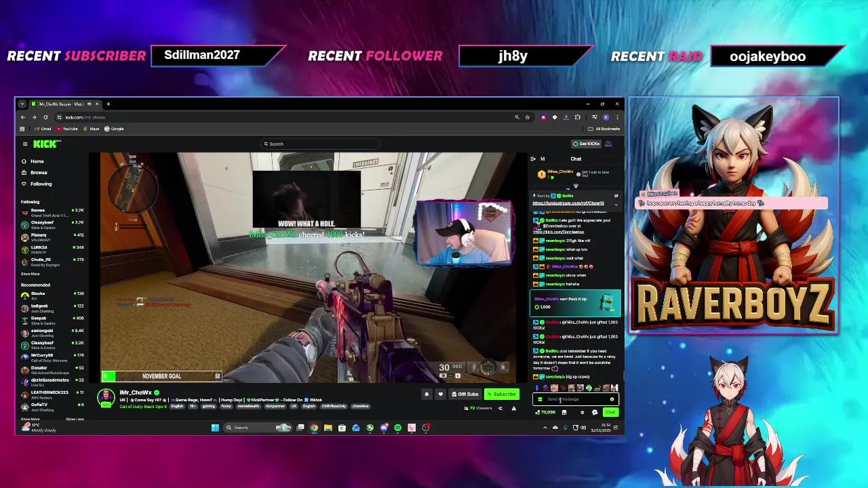Screen dimensions: 868x488
Task: Click the green Subscribe button
Action: pos(502,394)
